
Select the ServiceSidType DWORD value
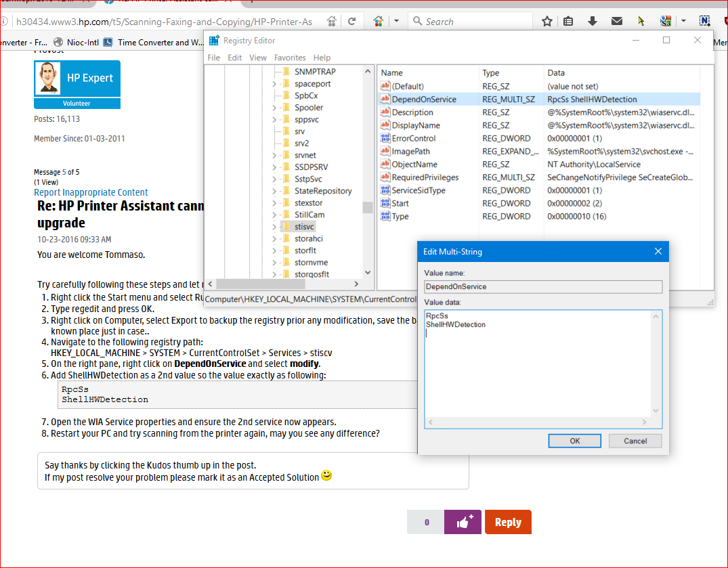(x=419, y=190)
